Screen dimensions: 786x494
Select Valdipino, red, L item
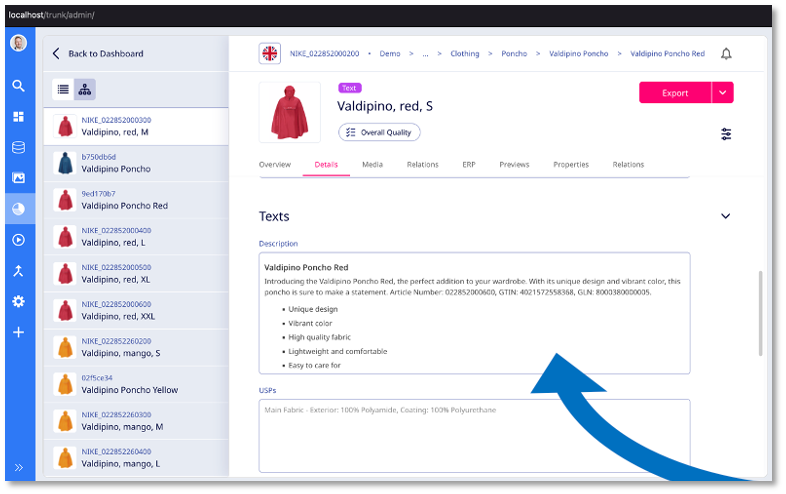coord(136,237)
